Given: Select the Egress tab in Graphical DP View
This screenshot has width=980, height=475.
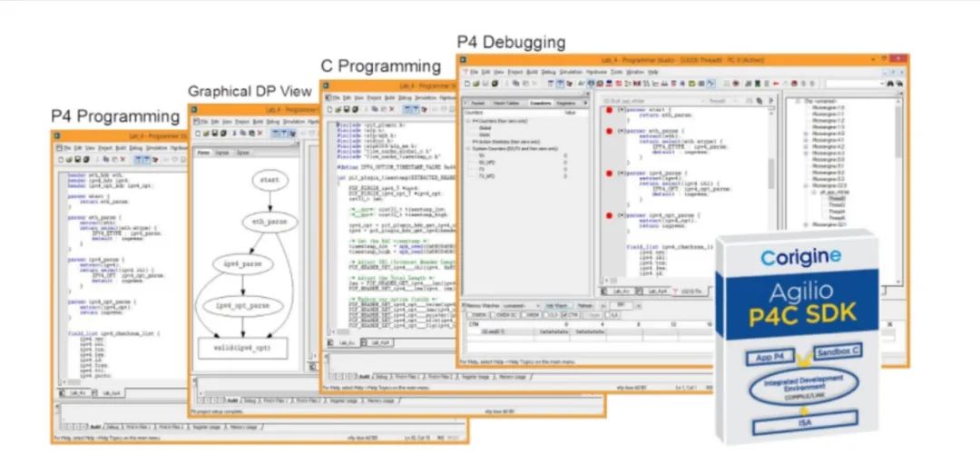Looking at the screenshot, I should pos(243,153).
